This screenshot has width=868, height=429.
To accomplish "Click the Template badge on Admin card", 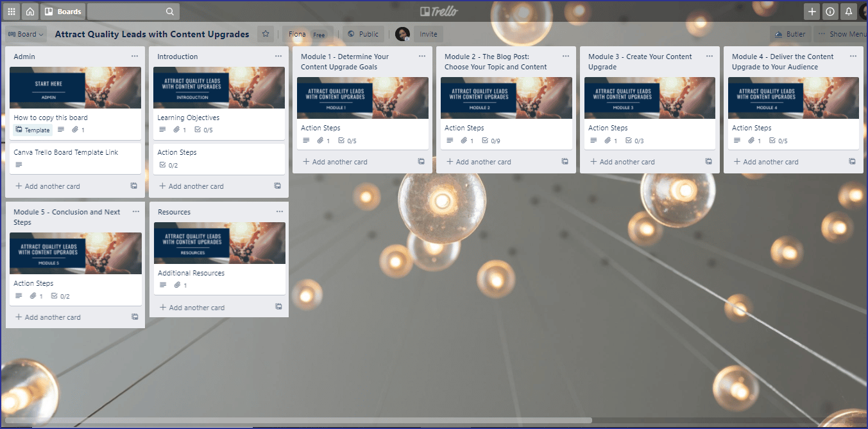I will click(33, 130).
